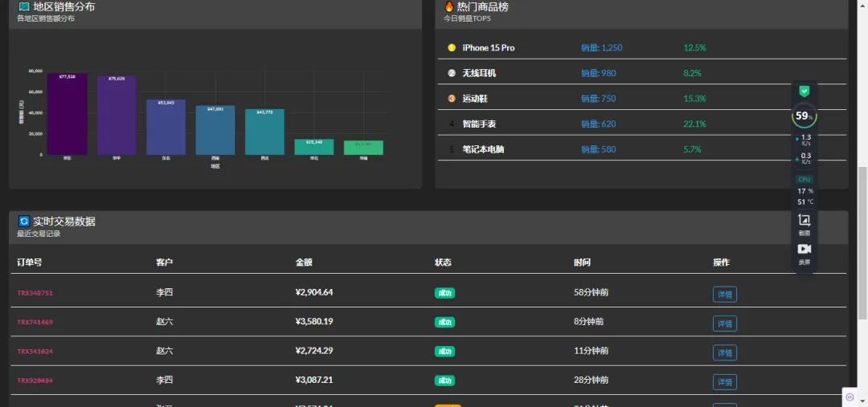The height and width of the screenshot is (407, 868).
Task: Click the fire icon beside 热门商品榜
Action: tap(449, 6)
